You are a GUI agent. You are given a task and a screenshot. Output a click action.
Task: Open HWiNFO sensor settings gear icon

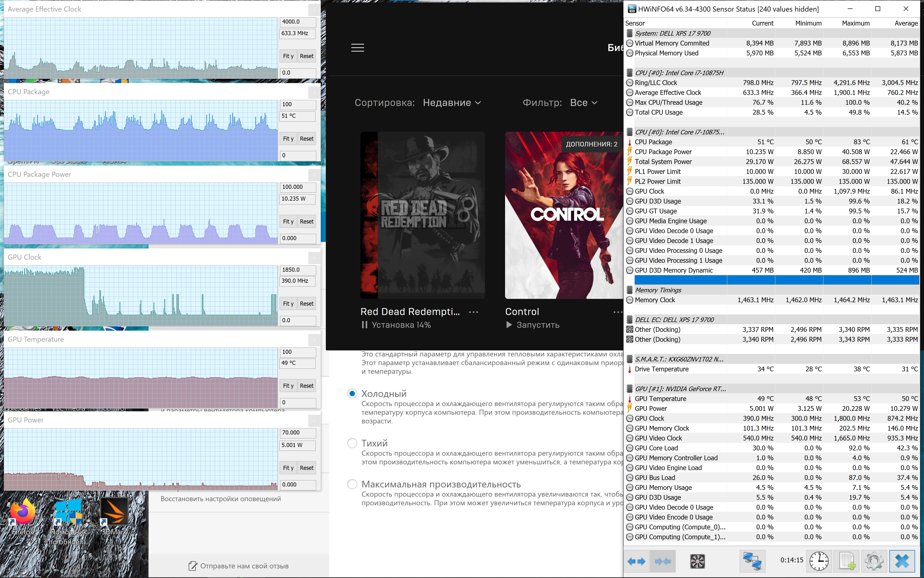click(x=874, y=561)
